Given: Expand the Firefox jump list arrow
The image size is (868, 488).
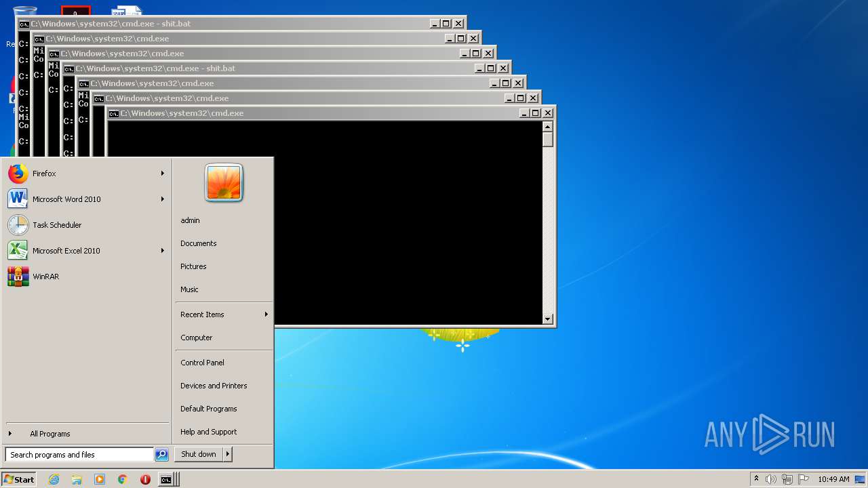Looking at the screenshot, I should (x=163, y=174).
